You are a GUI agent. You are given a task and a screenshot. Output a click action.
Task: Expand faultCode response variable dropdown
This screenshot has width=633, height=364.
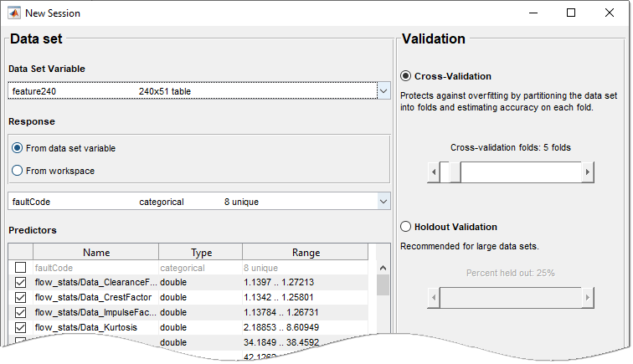click(383, 202)
